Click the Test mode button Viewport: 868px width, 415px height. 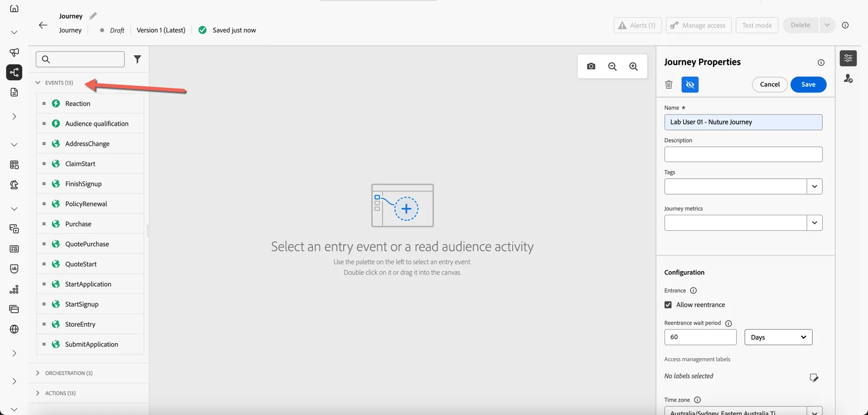pyautogui.click(x=757, y=25)
